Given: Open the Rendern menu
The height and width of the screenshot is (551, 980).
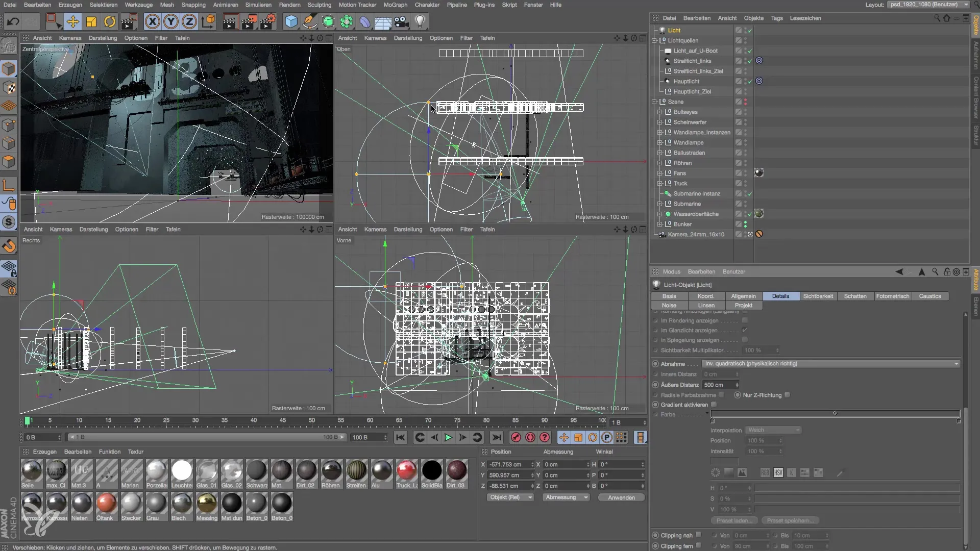Looking at the screenshot, I should coord(289,5).
